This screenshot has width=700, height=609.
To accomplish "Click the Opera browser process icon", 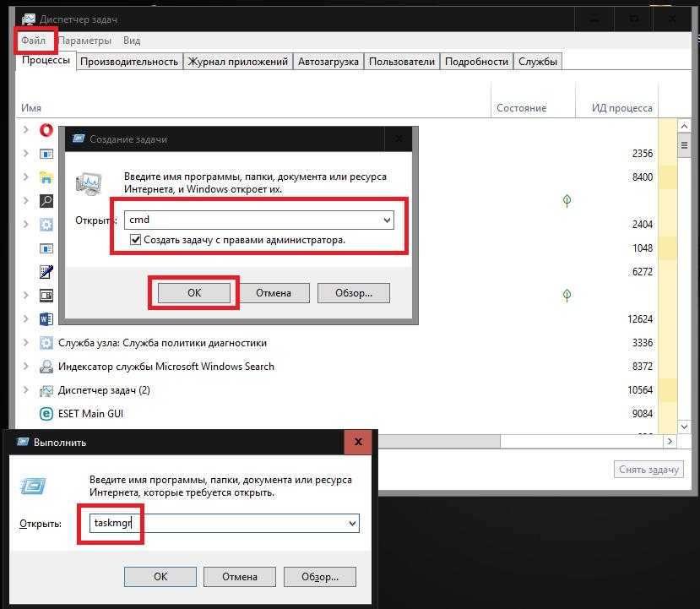I will (46, 130).
